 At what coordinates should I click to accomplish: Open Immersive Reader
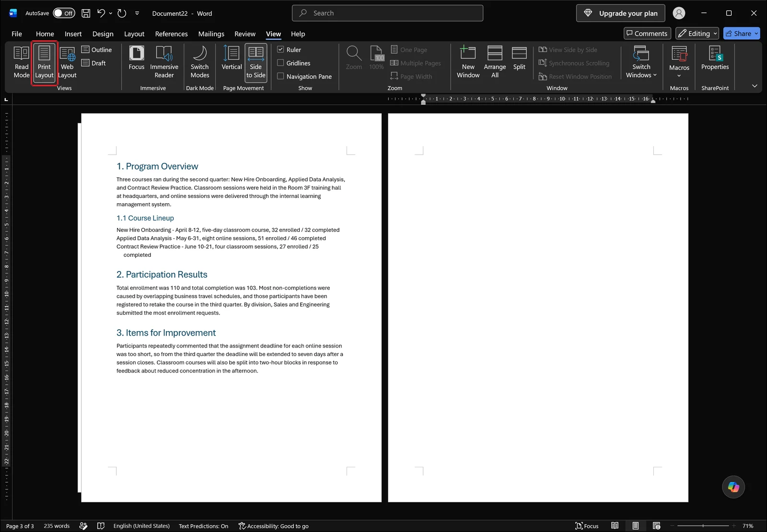[164, 62]
